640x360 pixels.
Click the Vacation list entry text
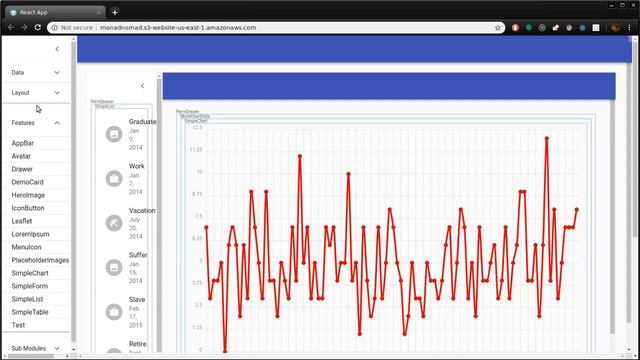click(142, 211)
